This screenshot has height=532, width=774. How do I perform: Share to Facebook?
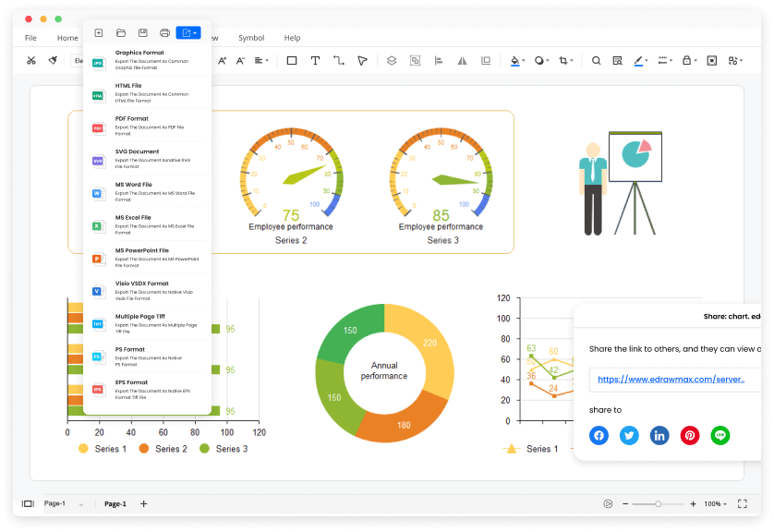(599, 435)
